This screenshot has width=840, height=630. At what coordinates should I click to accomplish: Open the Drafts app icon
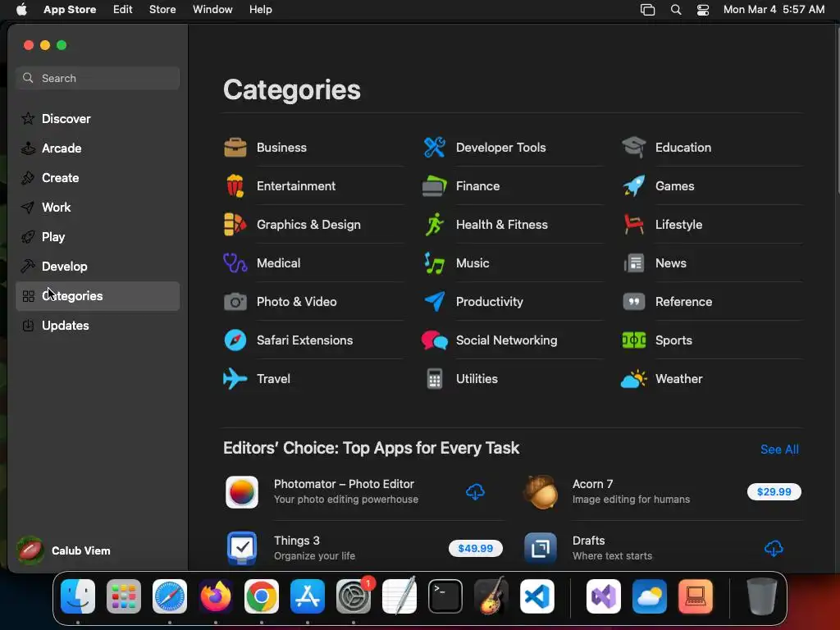coord(541,549)
